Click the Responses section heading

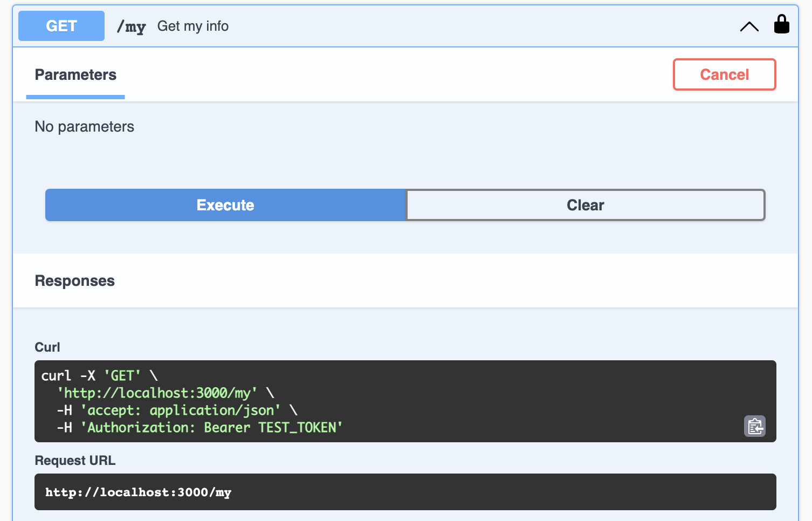coord(75,281)
